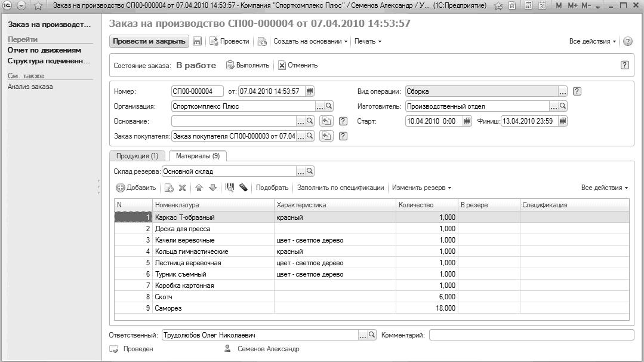Image resolution: width=644 pixels, height=362 pixels.
Task: Click the Комментарий input field
Action: pyautogui.click(x=531, y=335)
